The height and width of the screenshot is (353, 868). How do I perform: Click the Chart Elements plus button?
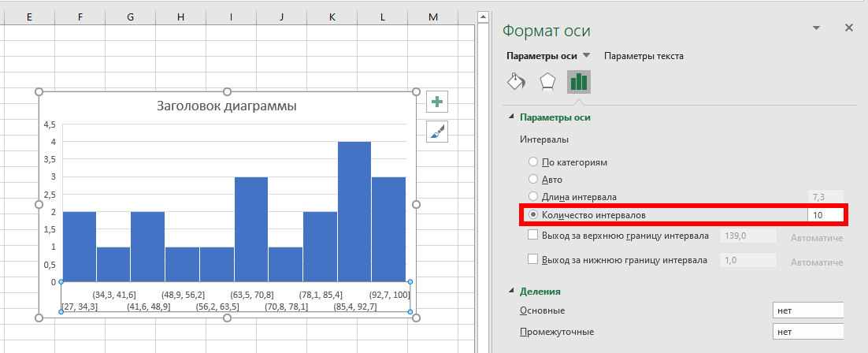coord(437,101)
